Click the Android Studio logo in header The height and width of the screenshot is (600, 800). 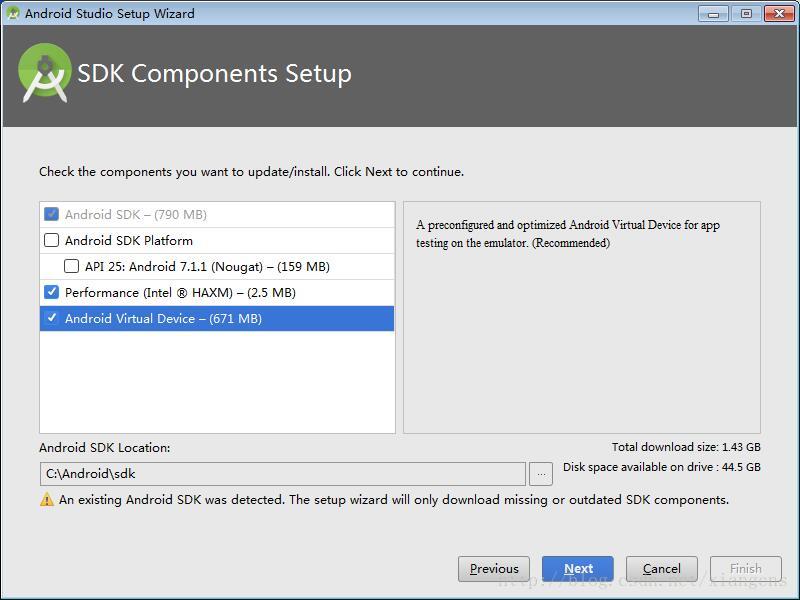44,72
